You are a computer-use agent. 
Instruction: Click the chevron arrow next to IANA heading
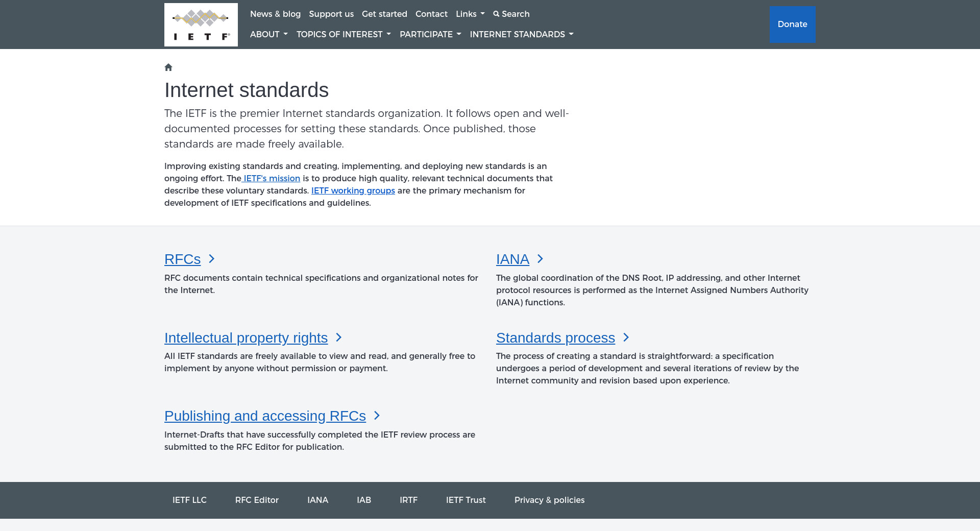tap(540, 259)
